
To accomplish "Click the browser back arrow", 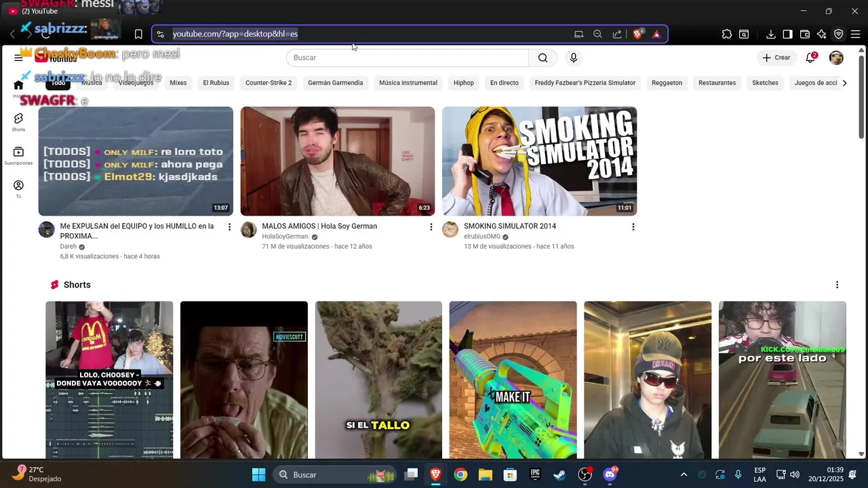I will [x=12, y=34].
